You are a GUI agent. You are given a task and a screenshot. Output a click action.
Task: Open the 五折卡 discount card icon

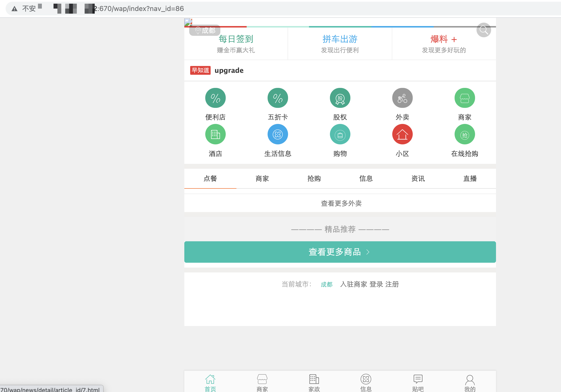[x=278, y=98]
